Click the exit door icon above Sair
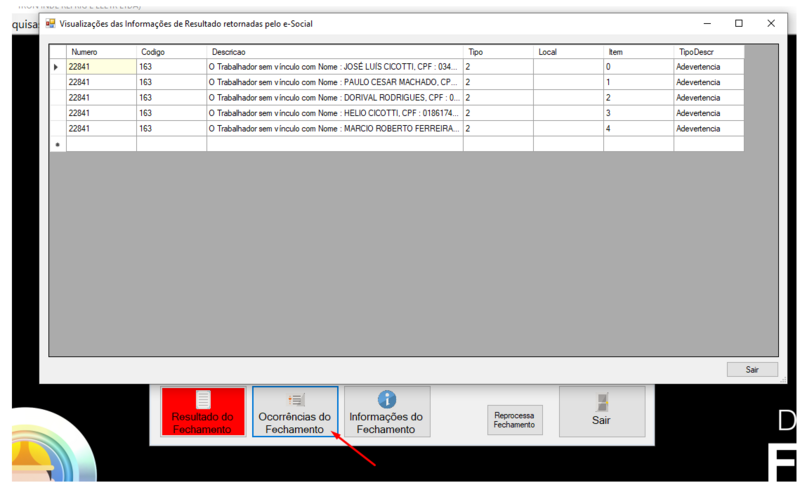Image resolution: width=800 pixels, height=490 pixels. 602,402
